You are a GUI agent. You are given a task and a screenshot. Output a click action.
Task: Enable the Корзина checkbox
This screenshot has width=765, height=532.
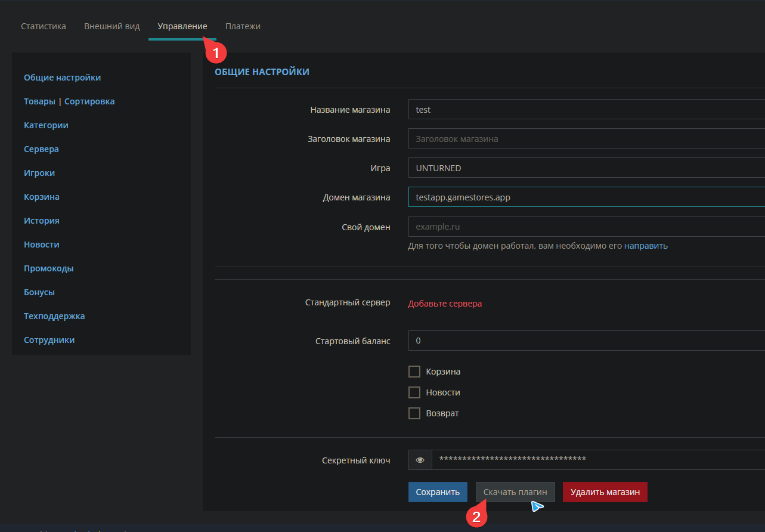pyautogui.click(x=414, y=372)
